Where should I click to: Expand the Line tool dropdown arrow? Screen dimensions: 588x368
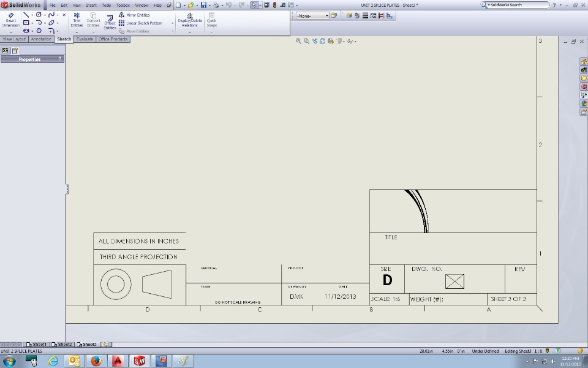coord(32,15)
